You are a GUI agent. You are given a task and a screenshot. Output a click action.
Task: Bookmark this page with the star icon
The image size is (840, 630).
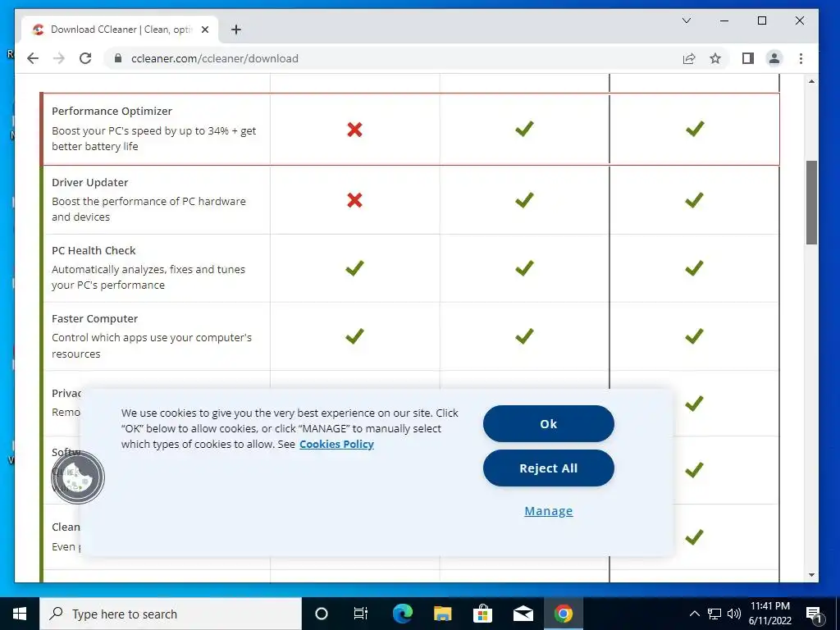pyautogui.click(x=715, y=58)
